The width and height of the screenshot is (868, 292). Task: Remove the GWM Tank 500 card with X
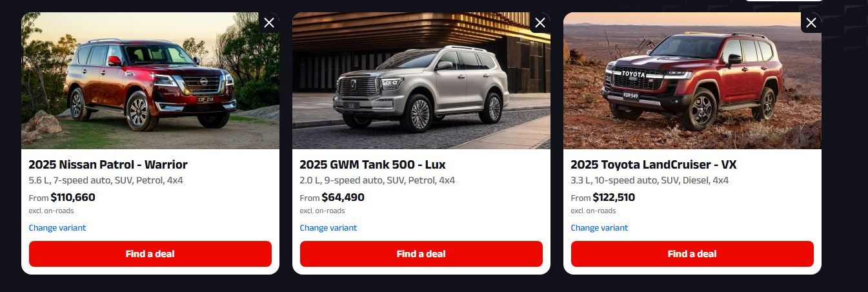coord(540,23)
